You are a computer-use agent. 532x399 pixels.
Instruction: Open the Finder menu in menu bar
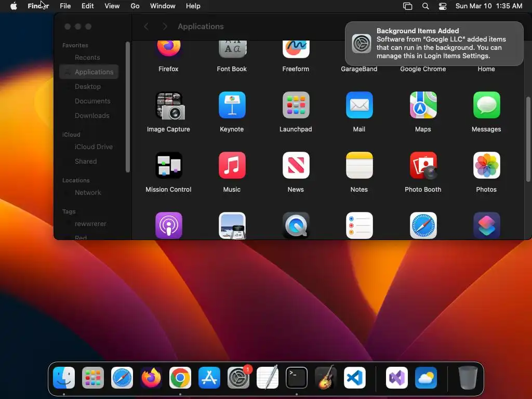coord(38,6)
